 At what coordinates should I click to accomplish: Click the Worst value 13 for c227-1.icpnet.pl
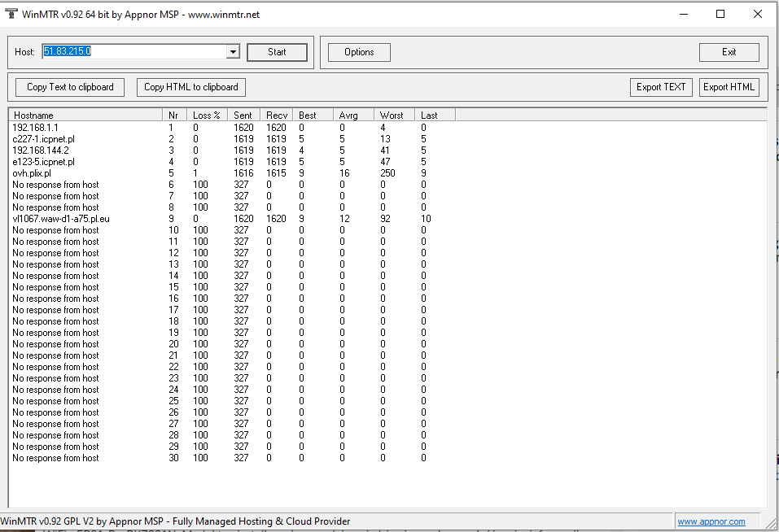[x=385, y=139]
